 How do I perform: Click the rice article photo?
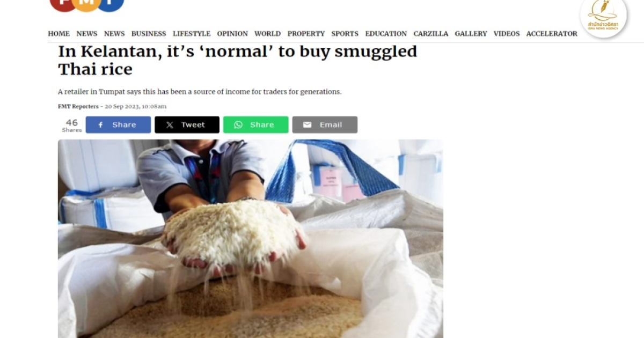pos(251,239)
